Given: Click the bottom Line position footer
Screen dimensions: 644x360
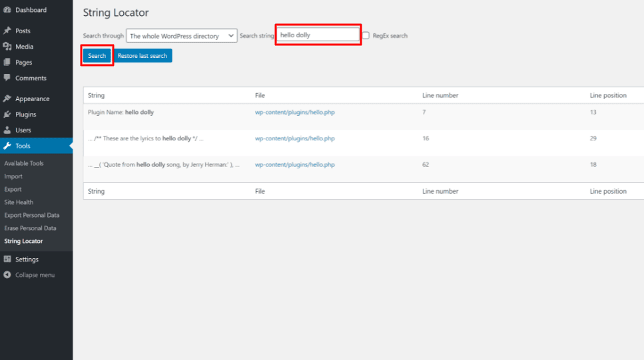Looking at the screenshot, I should 608,191.
